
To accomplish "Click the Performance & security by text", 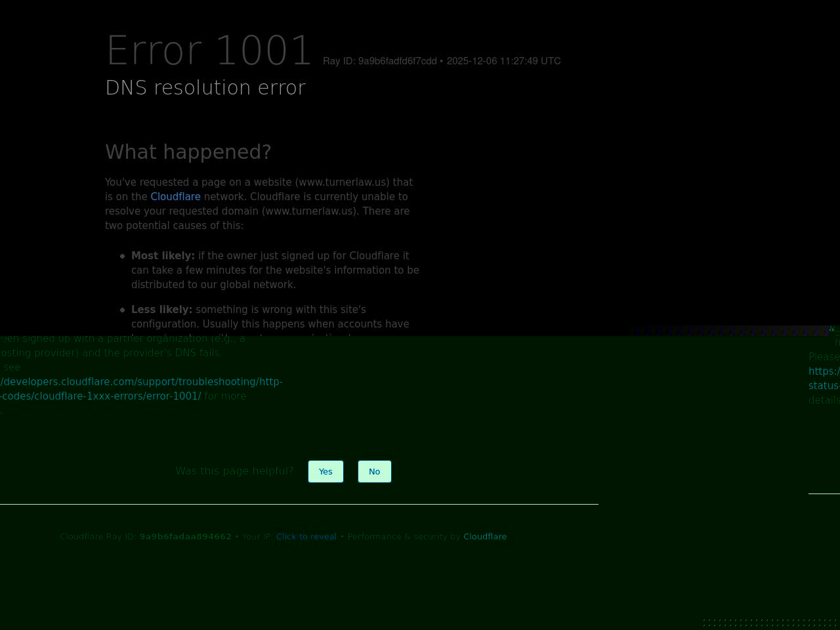I will tap(404, 537).
